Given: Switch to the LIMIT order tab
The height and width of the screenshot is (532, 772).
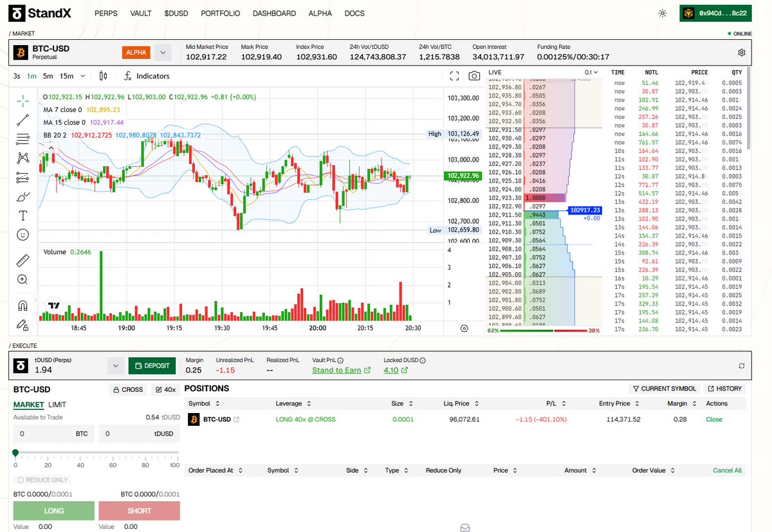Looking at the screenshot, I should tap(57, 405).
